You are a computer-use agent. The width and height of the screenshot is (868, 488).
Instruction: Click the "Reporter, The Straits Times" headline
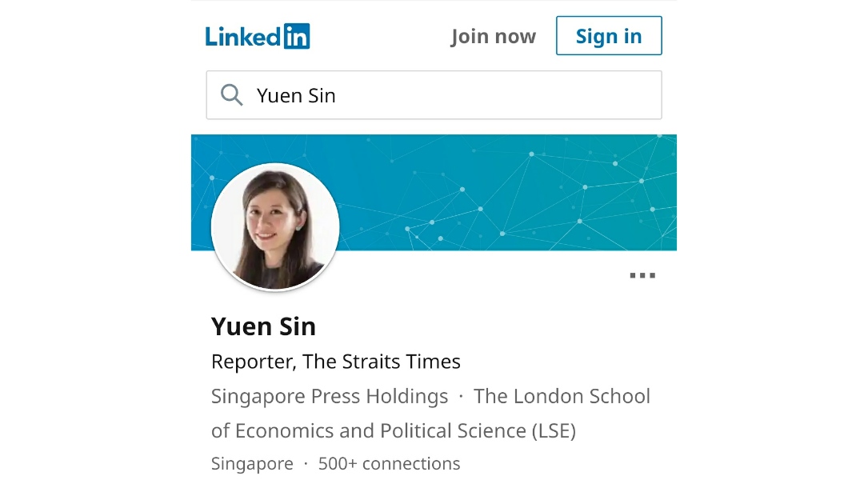336,362
